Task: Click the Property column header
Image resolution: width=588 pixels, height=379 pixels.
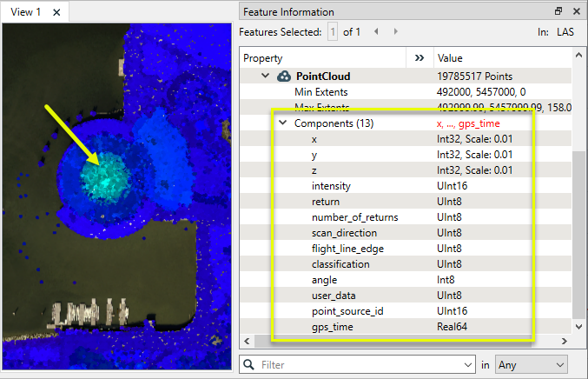Action: pos(323,58)
